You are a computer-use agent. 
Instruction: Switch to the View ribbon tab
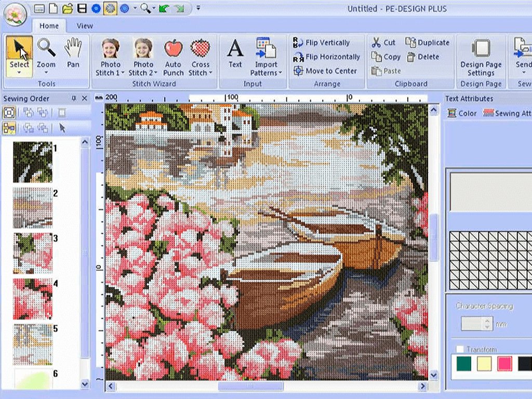(85, 25)
